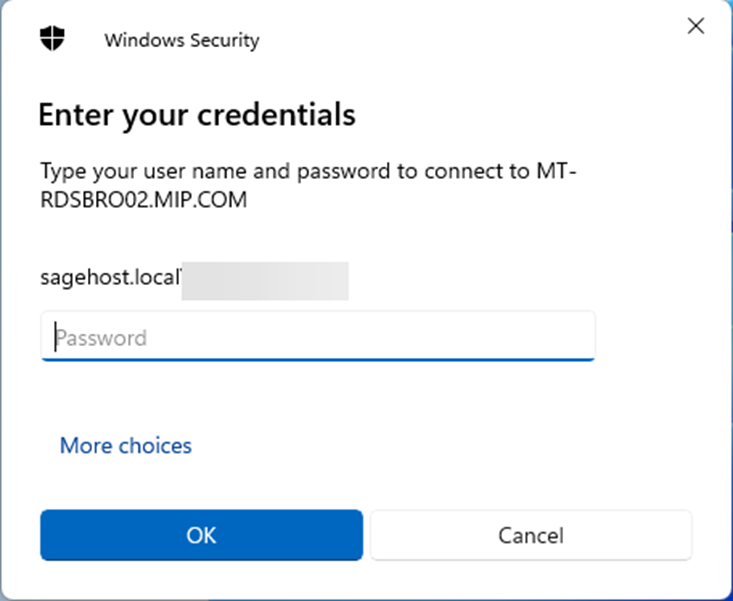Place the cursor on the Password placeholder text
Viewport: 733px width, 601px height.
(101, 338)
